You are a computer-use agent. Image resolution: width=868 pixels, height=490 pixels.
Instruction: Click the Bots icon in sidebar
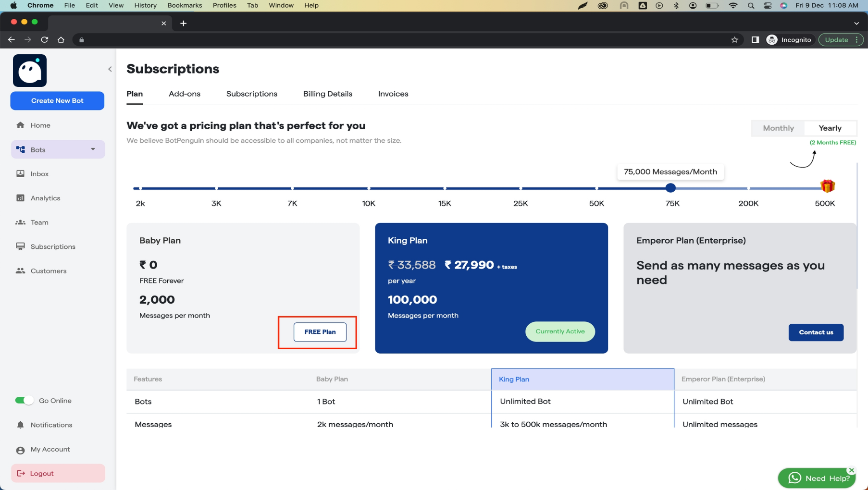[x=20, y=149]
